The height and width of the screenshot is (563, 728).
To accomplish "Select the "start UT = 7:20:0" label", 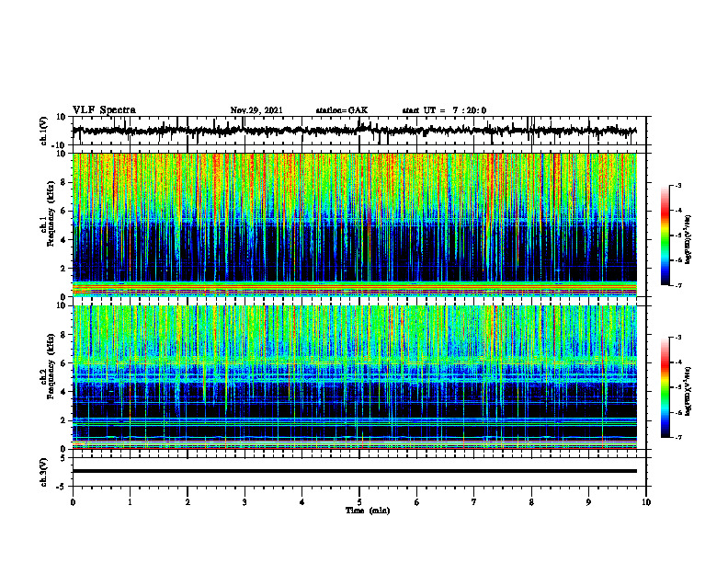I will [444, 110].
